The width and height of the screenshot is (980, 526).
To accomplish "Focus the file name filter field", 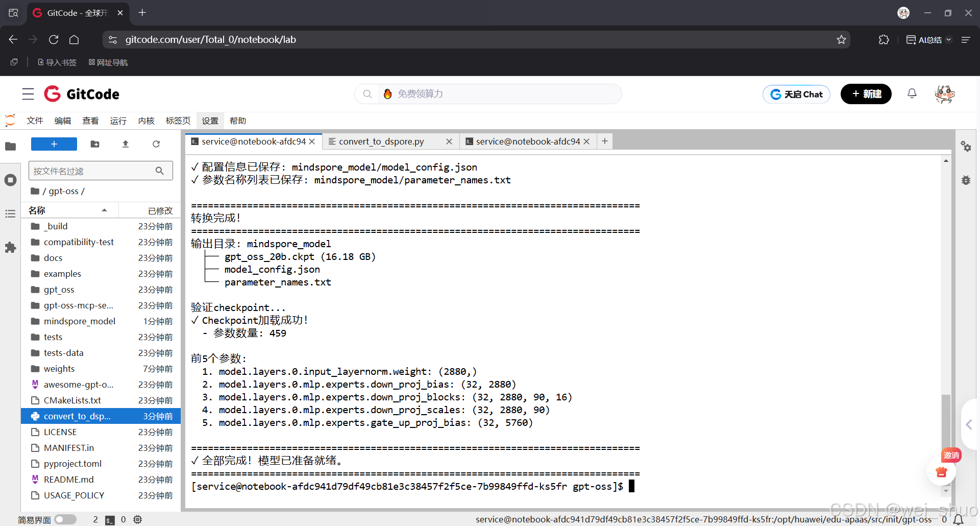I will (x=101, y=171).
